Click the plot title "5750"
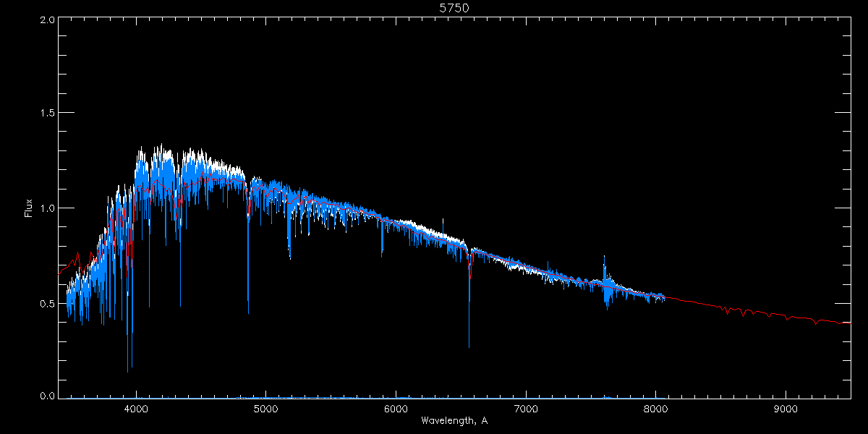The image size is (868, 434). 450,9
